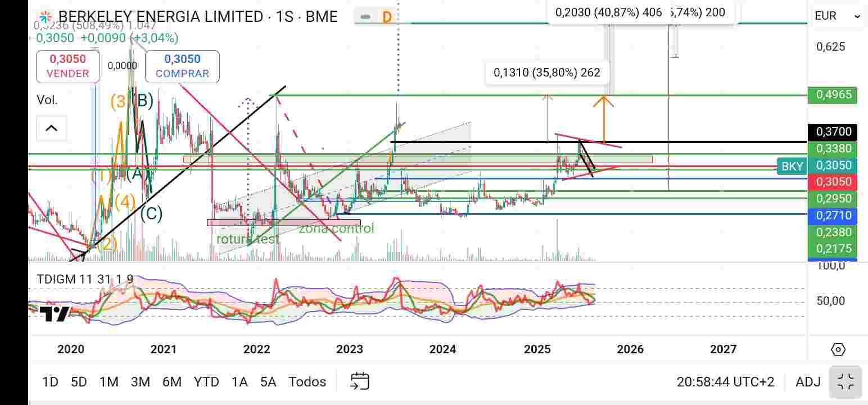Click the green 0,2175 price label
868x405 pixels.
(x=833, y=249)
